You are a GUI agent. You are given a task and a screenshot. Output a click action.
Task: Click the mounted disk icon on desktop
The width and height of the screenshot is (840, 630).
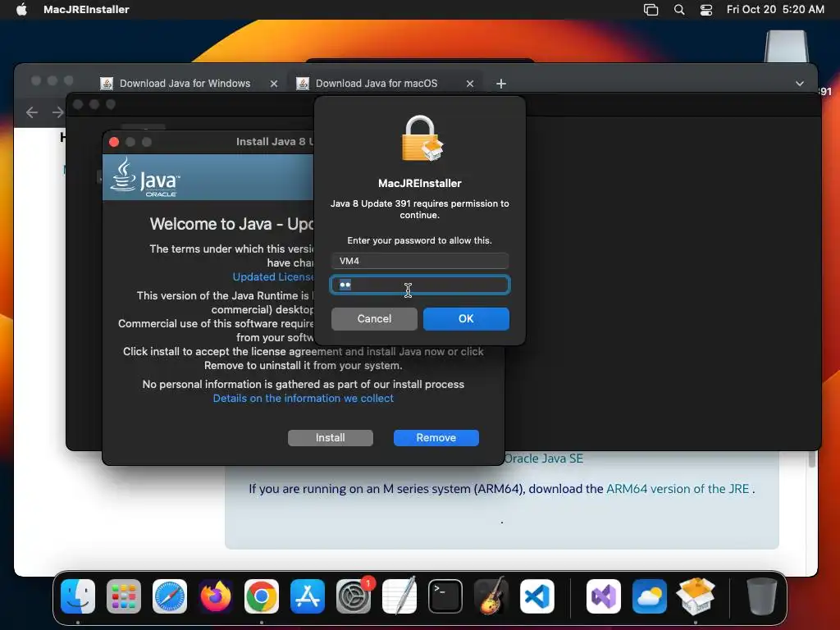786,46
